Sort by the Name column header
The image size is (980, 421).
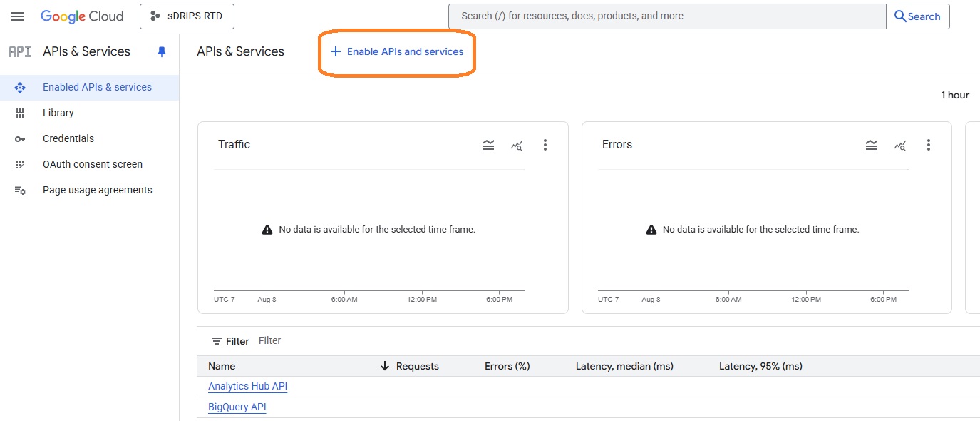pyautogui.click(x=222, y=366)
